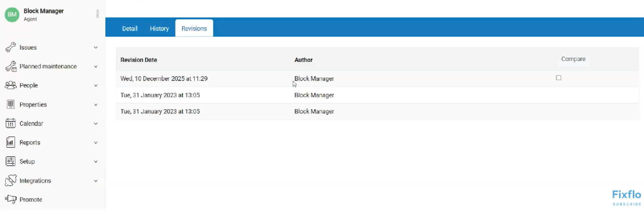Select the Revisions tab
Viewport: 644px width, 214px height.
[x=194, y=28]
